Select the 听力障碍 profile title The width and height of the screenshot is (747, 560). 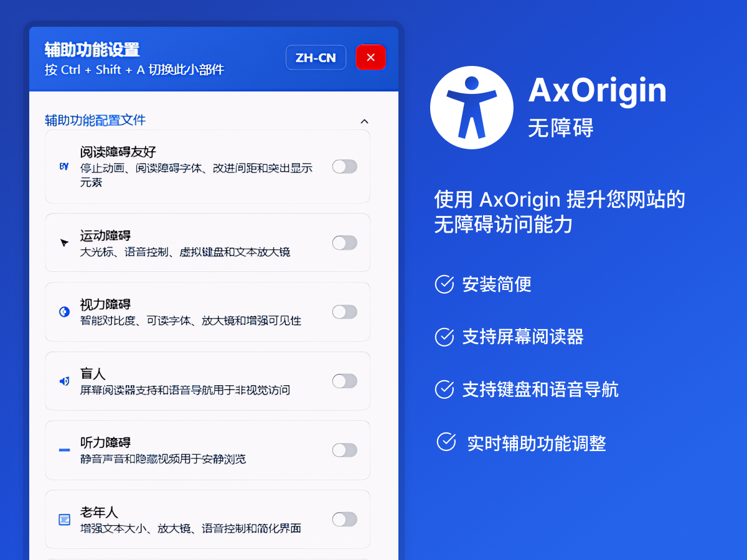tap(105, 443)
